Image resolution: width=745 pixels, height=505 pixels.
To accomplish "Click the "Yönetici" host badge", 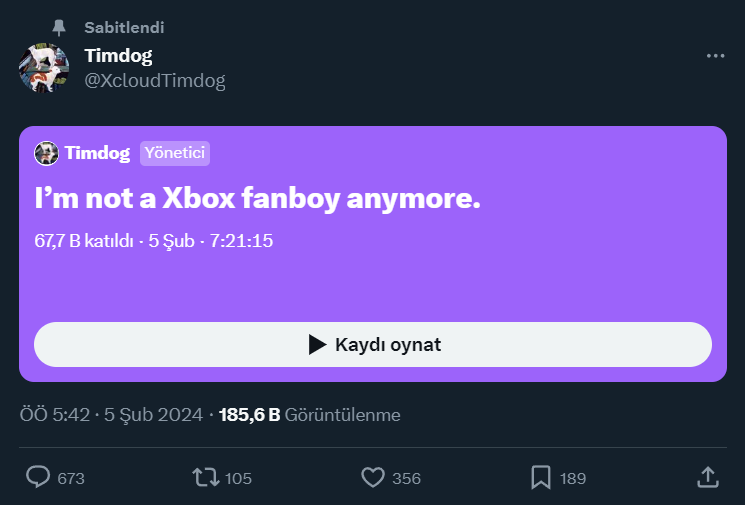I will pos(175,153).
